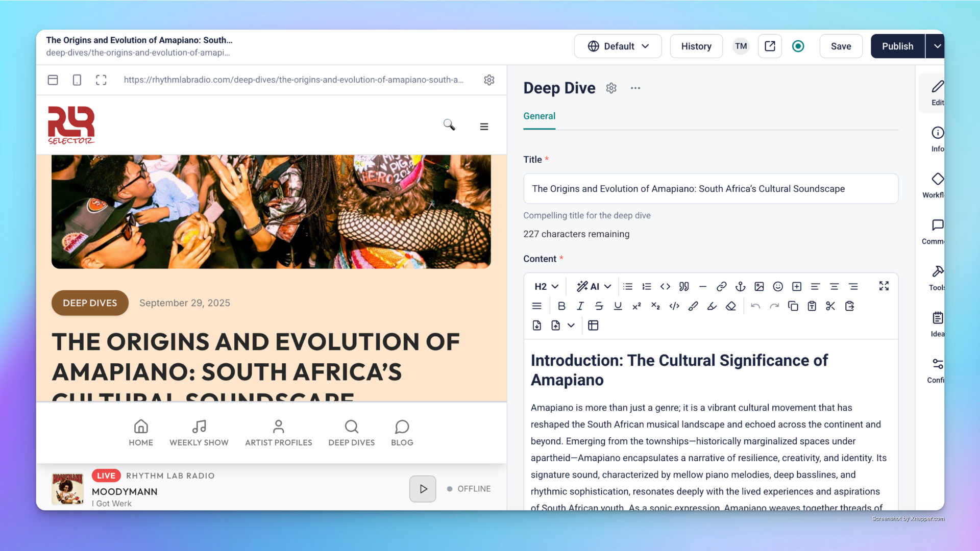980x551 pixels.
Task: Open the H2 heading level dropdown
Action: [x=546, y=287]
